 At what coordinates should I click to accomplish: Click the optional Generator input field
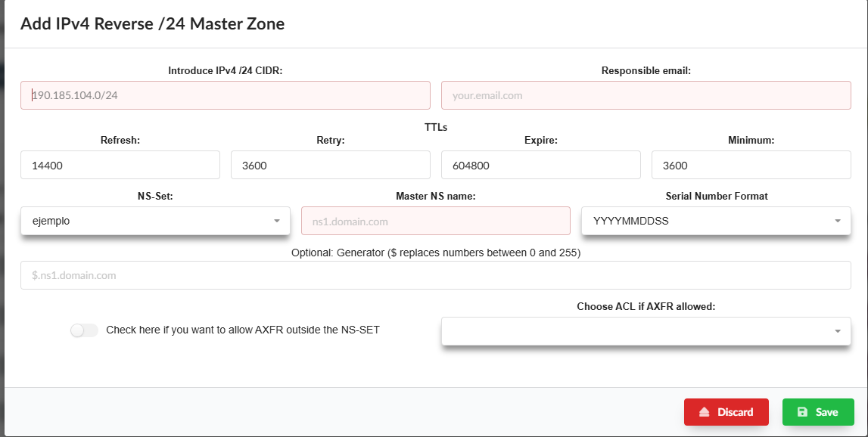[435, 276]
